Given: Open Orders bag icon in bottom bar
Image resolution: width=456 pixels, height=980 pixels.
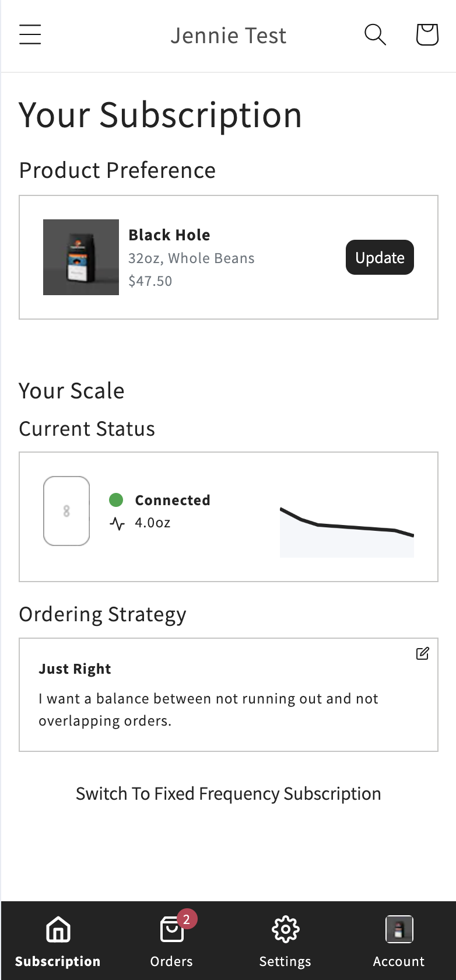Looking at the screenshot, I should click(172, 929).
